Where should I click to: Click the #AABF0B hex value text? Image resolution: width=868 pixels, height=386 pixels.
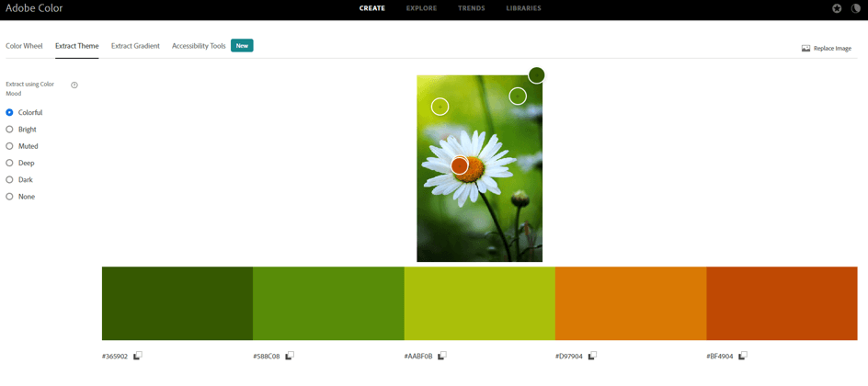pos(418,357)
